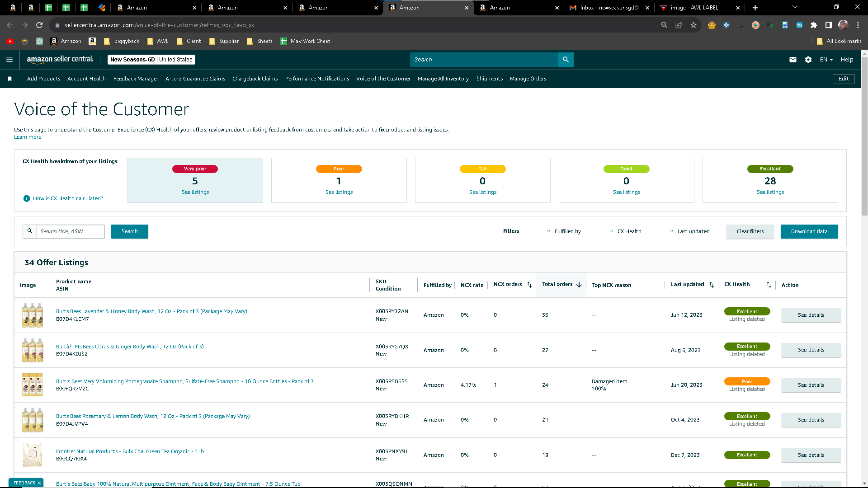This screenshot has width=868, height=488.
Task: Open Chrome tab search chevron
Action: coord(795,7)
